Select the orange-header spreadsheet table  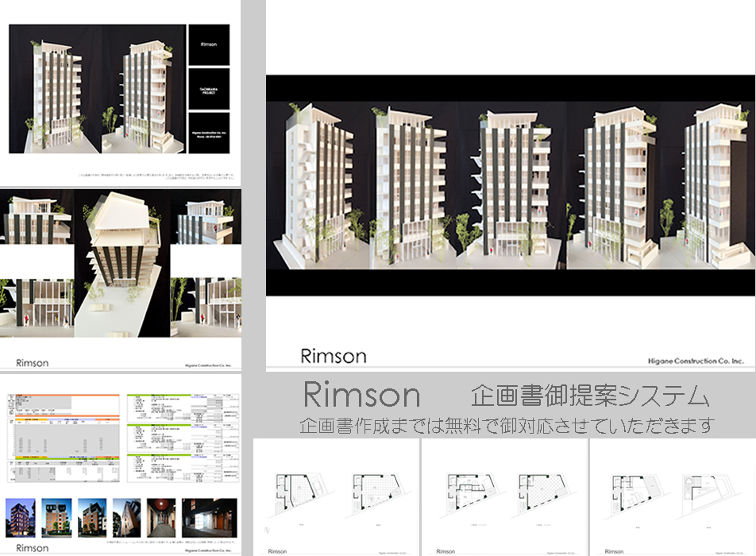click(64, 438)
